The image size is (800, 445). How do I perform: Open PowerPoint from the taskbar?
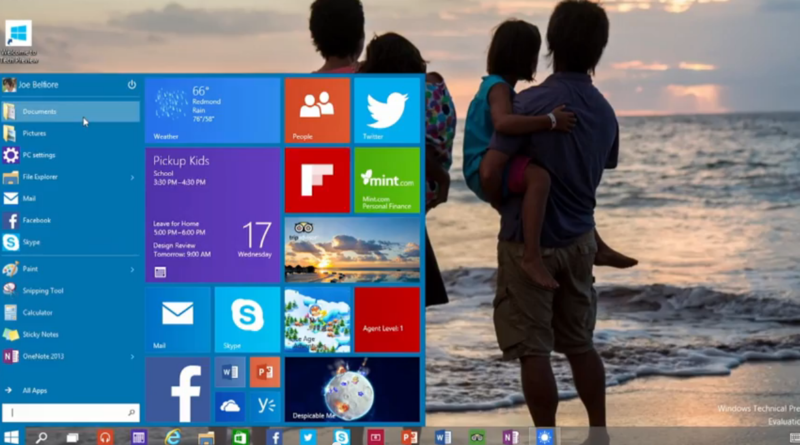(409, 437)
